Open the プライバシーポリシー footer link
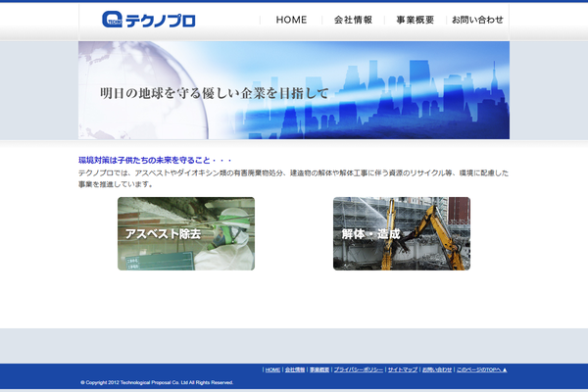Image resolution: width=588 pixels, height=392 pixels. [359, 369]
